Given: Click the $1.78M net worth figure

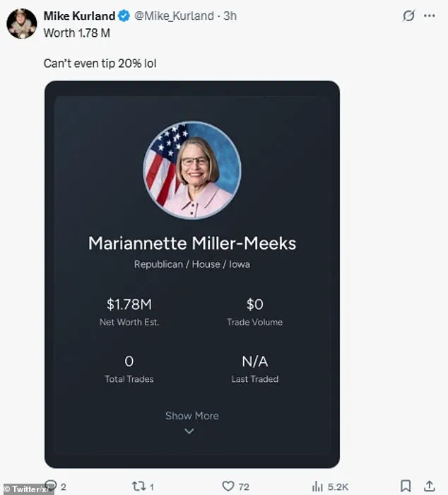Looking at the screenshot, I should click(x=129, y=304).
